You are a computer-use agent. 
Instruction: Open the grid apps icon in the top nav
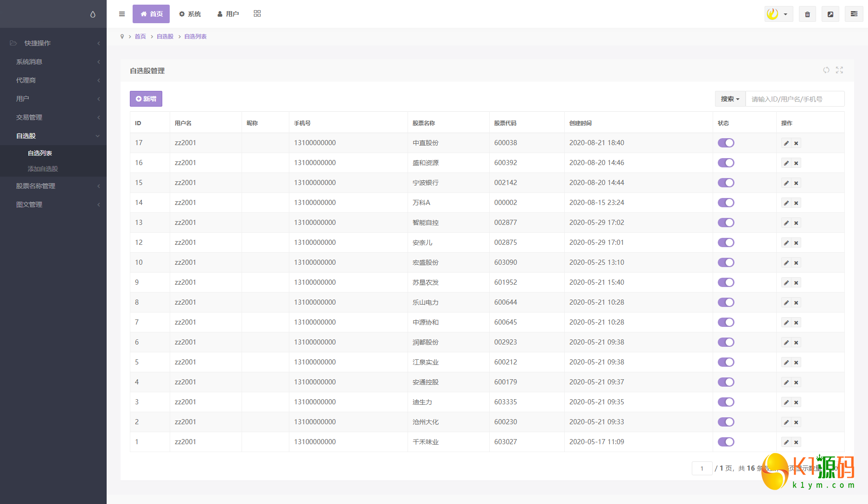click(257, 13)
